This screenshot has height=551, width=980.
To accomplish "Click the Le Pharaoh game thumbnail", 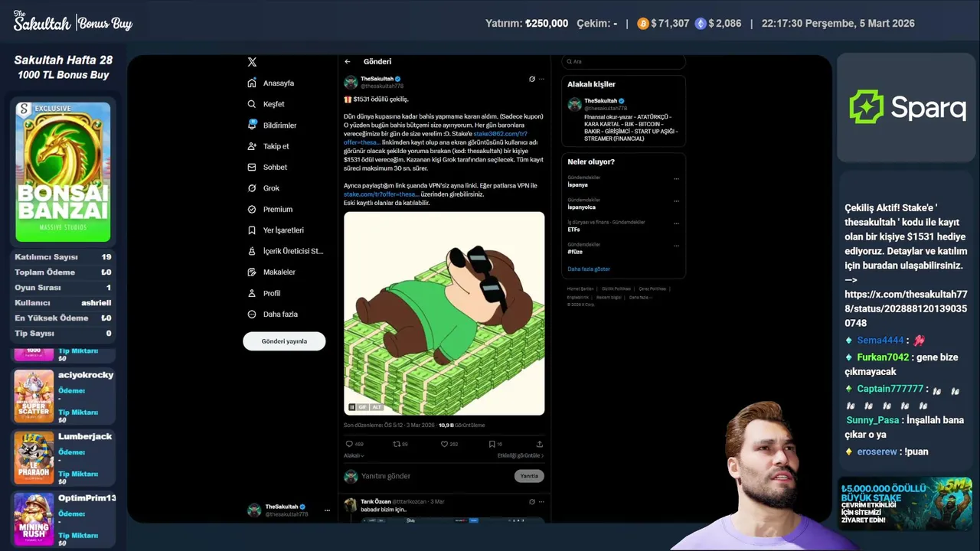I will (x=34, y=458).
